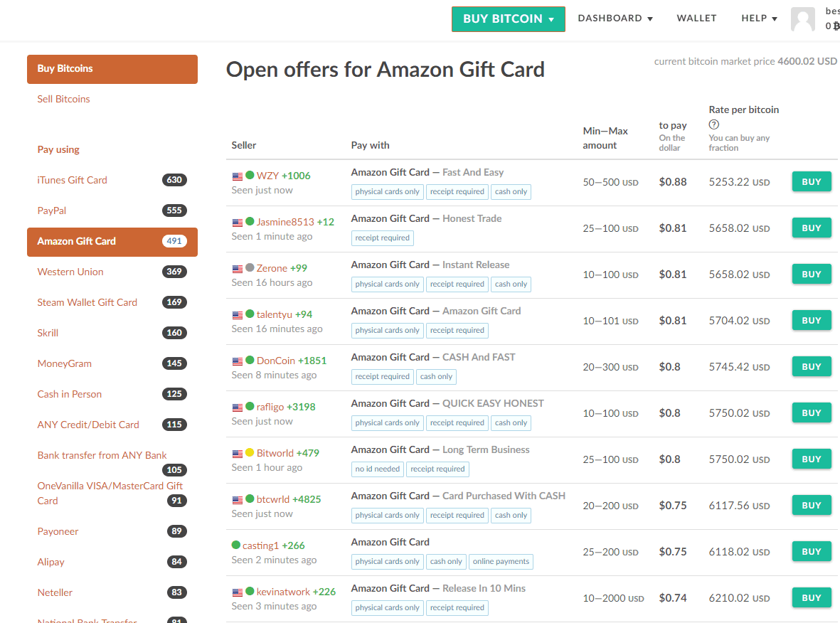Click the 630 count badge for iTunes Gift Card
This screenshot has width=840, height=623.
pyautogui.click(x=174, y=180)
